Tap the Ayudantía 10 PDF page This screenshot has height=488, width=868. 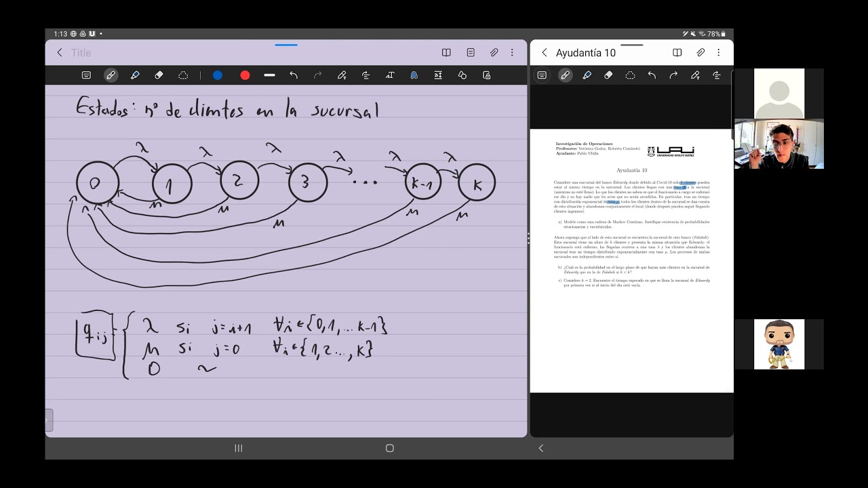point(631,261)
